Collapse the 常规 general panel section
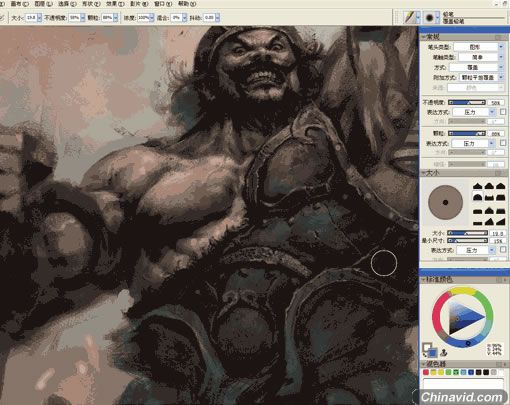This screenshot has width=510, height=405. (424, 37)
